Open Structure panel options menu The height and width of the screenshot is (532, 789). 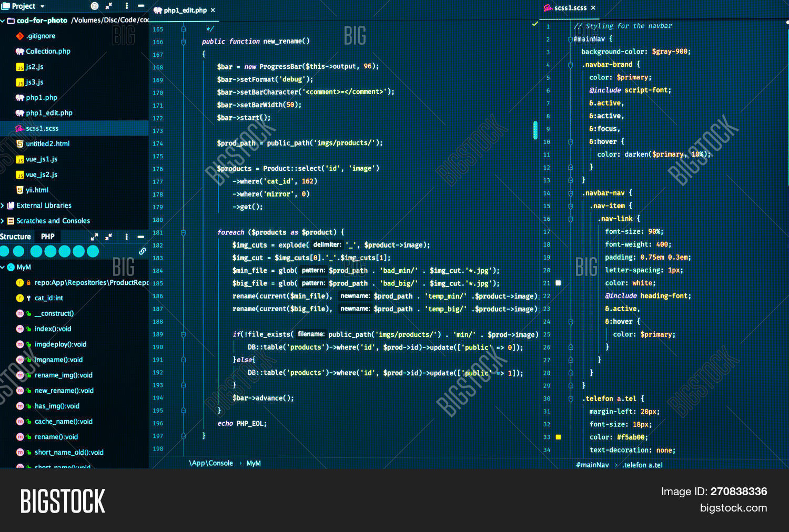[127, 237]
